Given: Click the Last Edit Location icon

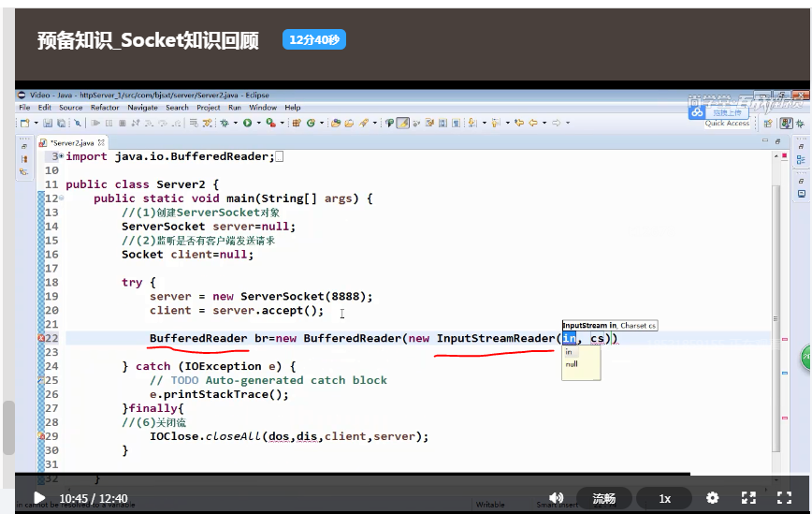Looking at the screenshot, I should tap(519, 123).
